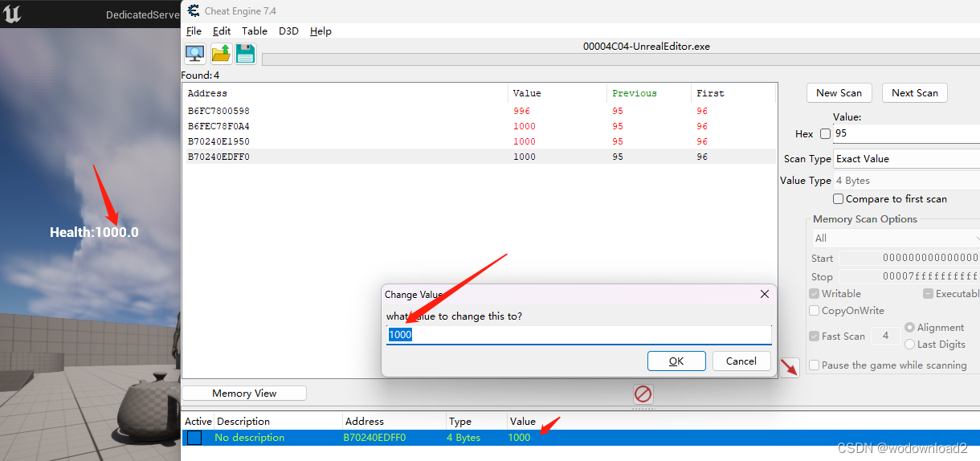Toggle the Fast Scan checkbox
Image resolution: width=980 pixels, height=461 pixels.
pos(815,337)
